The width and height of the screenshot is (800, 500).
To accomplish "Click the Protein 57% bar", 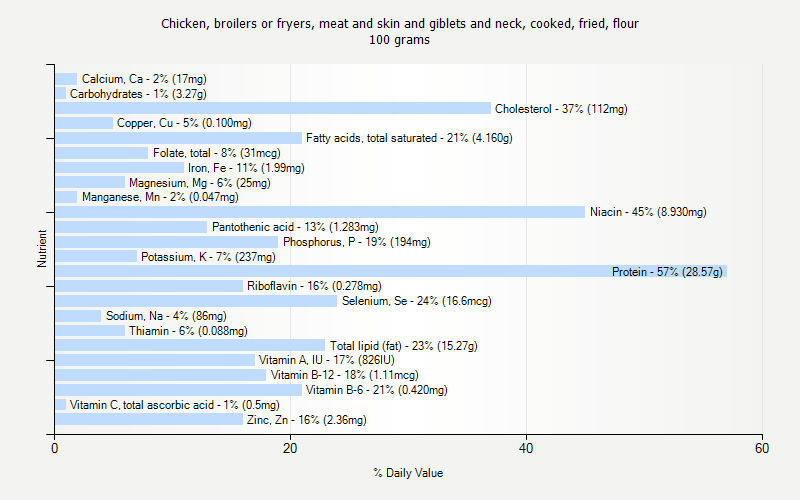I will [x=390, y=271].
